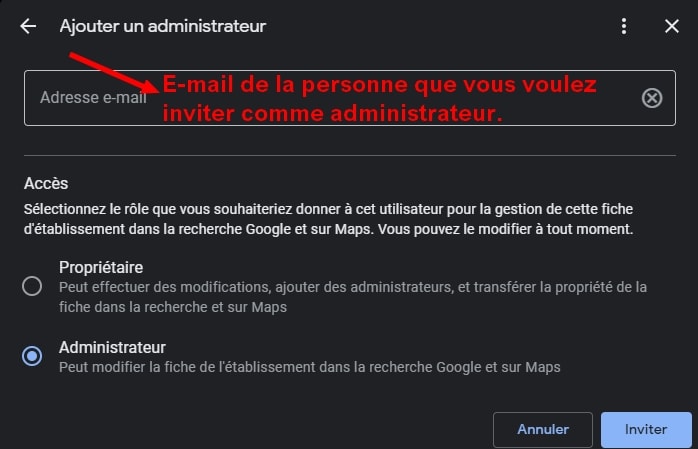Click the separator line above Accès section
Viewport: 698px width, 449px height.
350,156
